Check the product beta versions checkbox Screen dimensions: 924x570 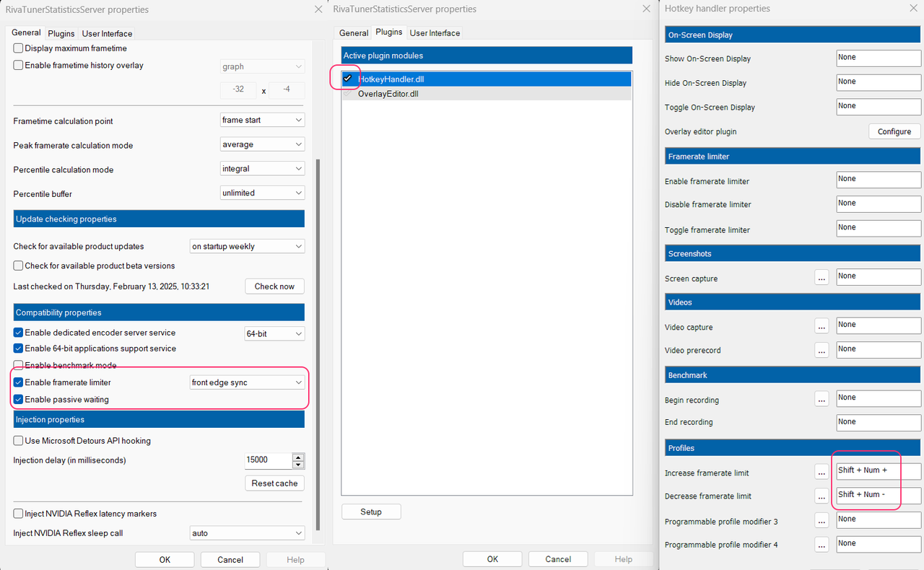coord(19,266)
